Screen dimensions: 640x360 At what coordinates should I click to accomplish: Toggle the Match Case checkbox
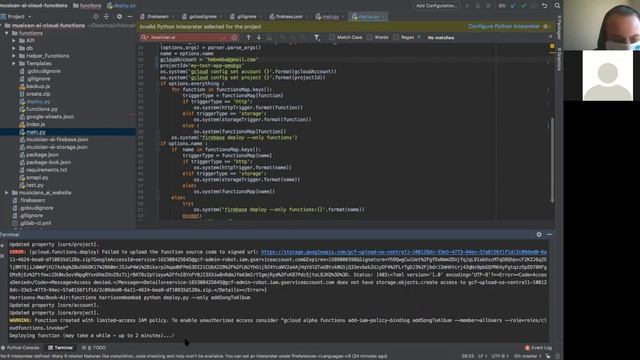[332, 37]
